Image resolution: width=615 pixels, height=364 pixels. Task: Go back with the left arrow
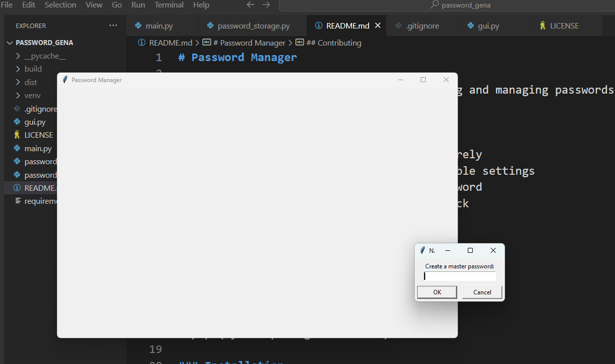pyautogui.click(x=251, y=5)
